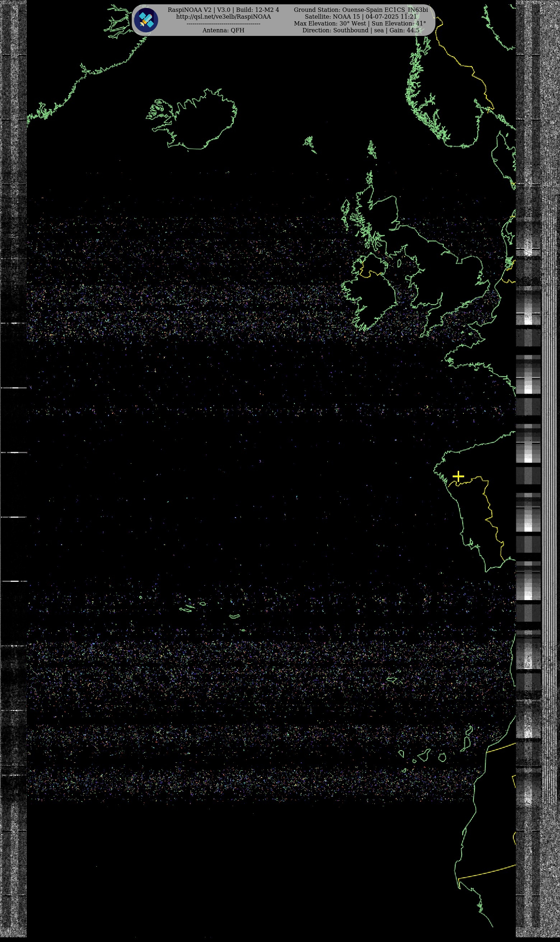Click the 'Max Elevation: 30° West' line
560x942 pixels.
pos(360,23)
